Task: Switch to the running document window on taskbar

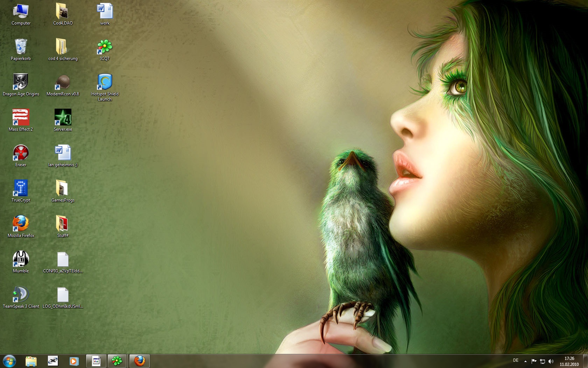Action: 96,361
